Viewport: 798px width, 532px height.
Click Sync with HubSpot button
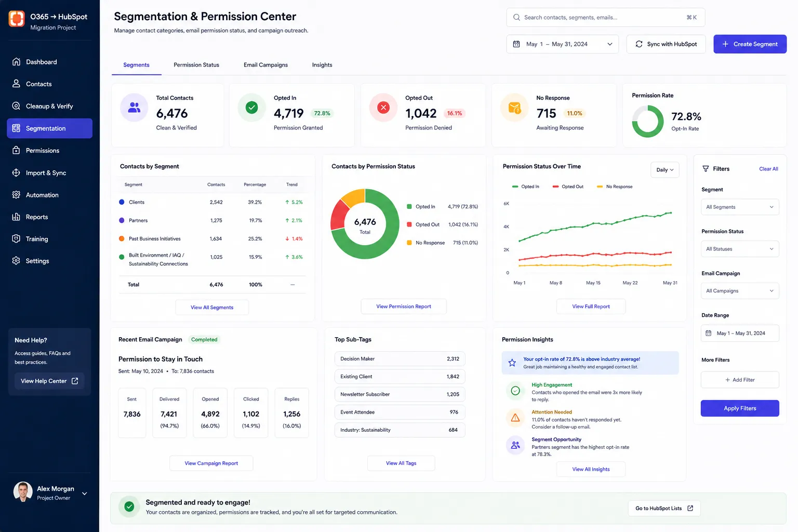(666, 44)
